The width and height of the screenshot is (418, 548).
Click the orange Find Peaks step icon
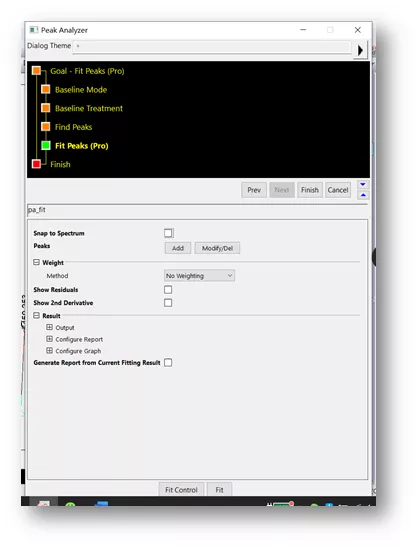point(45,127)
